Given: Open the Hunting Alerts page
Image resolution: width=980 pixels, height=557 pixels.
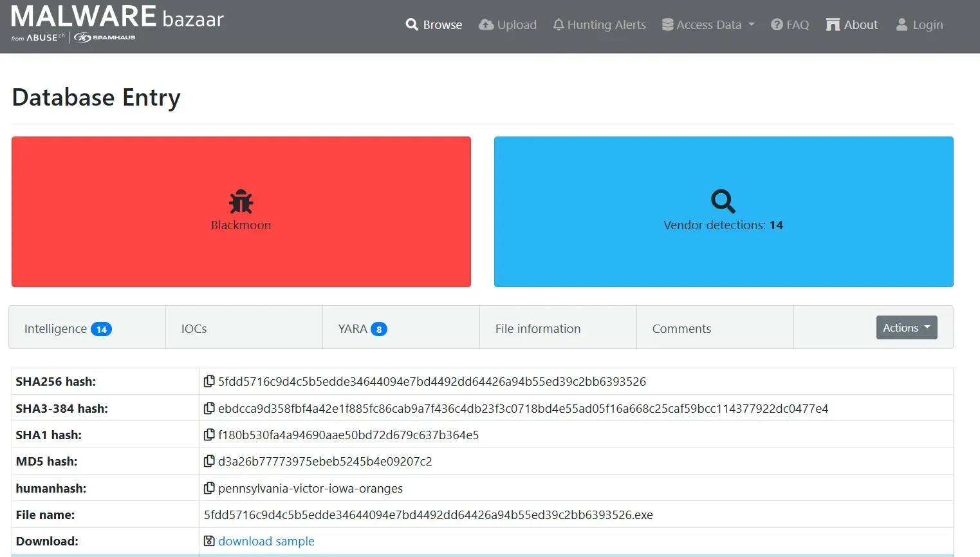Looking at the screenshot, I should pos(599,24).
